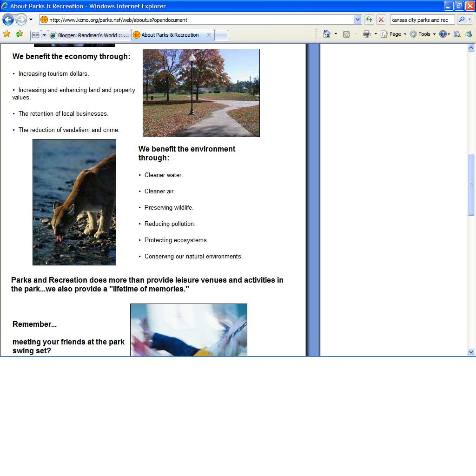Click the cougar drinking water photo
Screen dimensions: 476x476
click(x=74, y=202)
